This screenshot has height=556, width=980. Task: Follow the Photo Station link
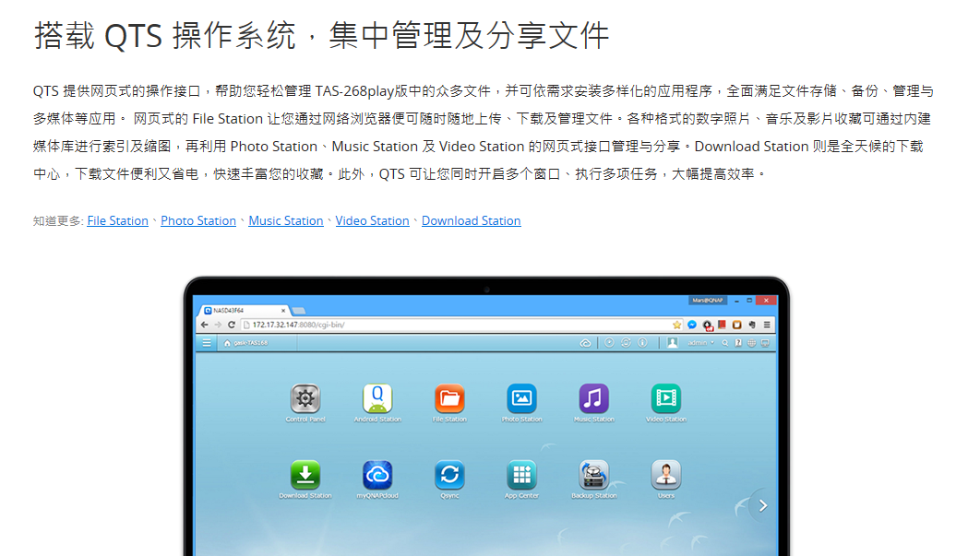click(198, 220)
